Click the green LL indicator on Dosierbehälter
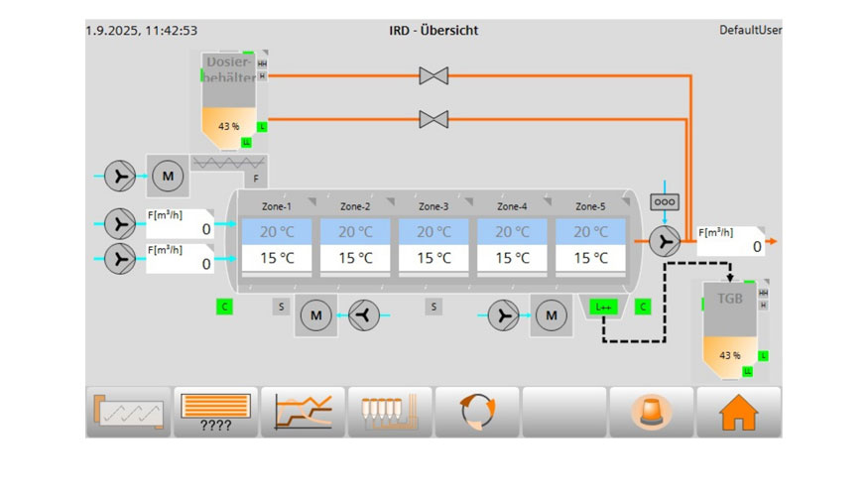The image size is (868, 496). (246, 143)
